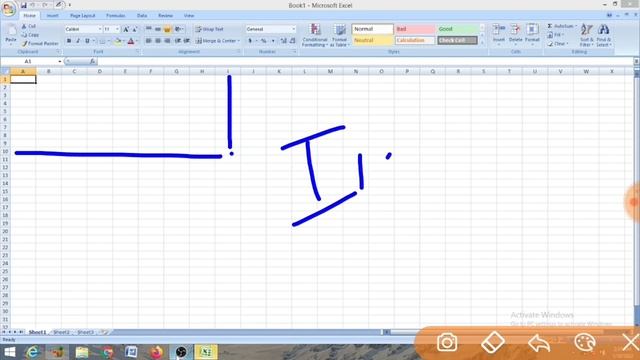Open the Review ribbon tab

(165, 16)
